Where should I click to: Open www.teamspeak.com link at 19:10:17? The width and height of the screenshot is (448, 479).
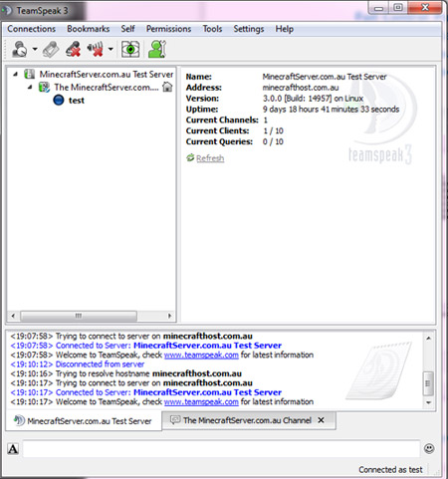pos(201,402)
